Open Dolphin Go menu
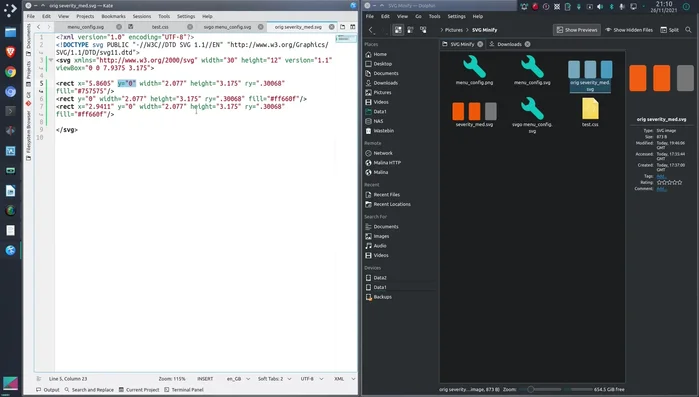Viewport: 699px width, 397px height. coord(418,16)
